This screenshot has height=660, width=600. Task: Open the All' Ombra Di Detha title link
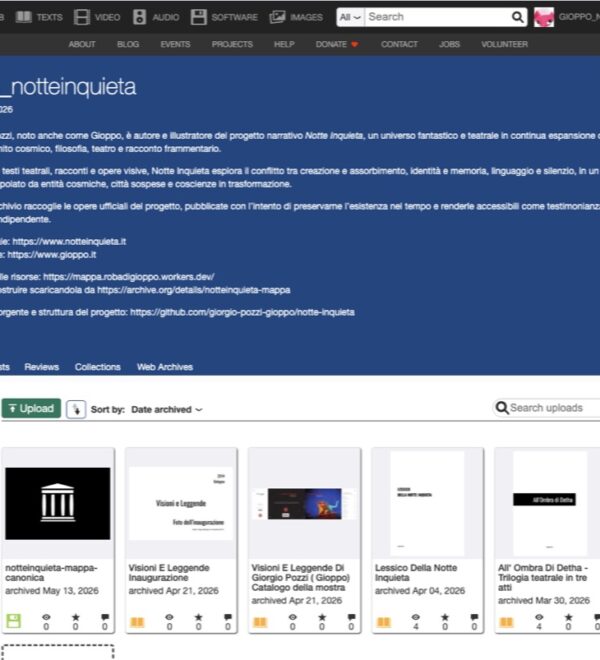click(x=543, y=578)
